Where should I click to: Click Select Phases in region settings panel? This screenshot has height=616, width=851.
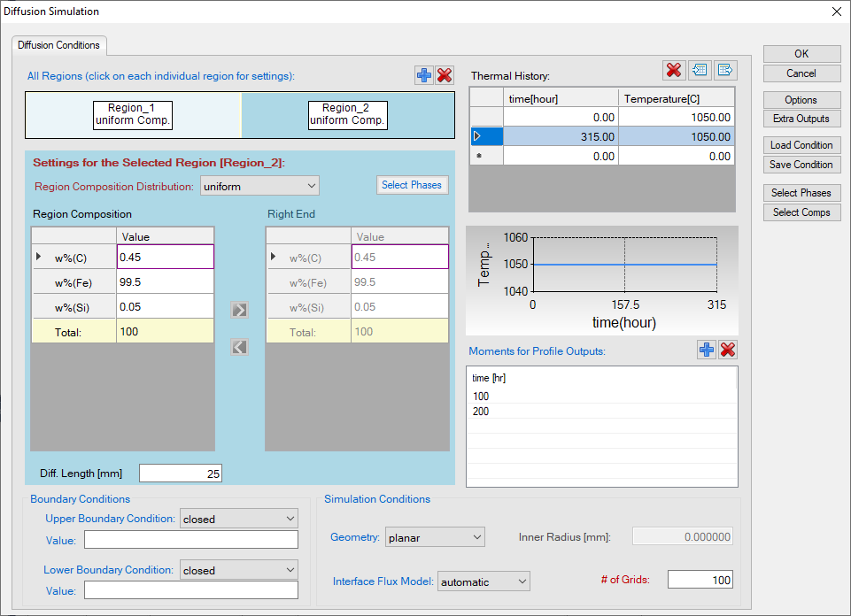413,185
